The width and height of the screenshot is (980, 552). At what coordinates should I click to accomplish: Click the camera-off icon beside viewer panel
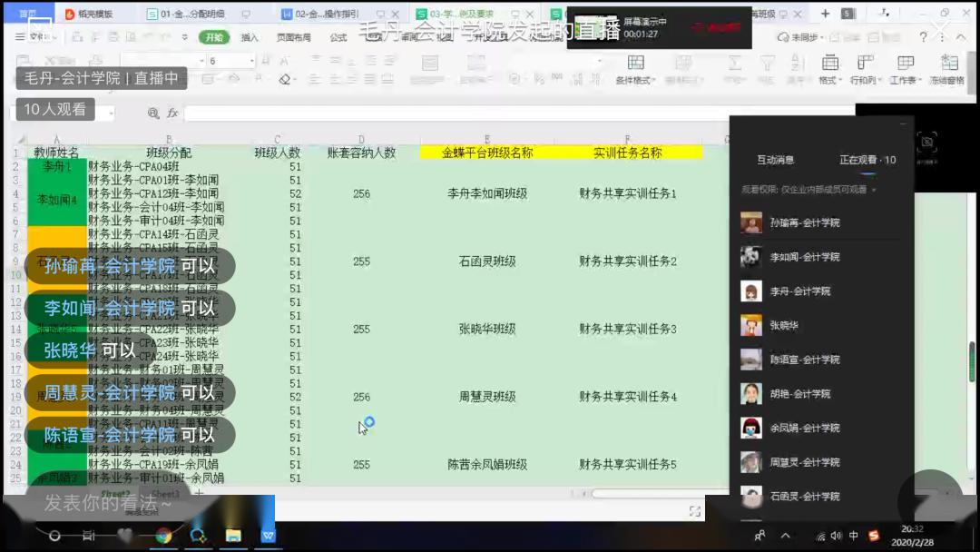pyautogui.click(x=926, y=143)
